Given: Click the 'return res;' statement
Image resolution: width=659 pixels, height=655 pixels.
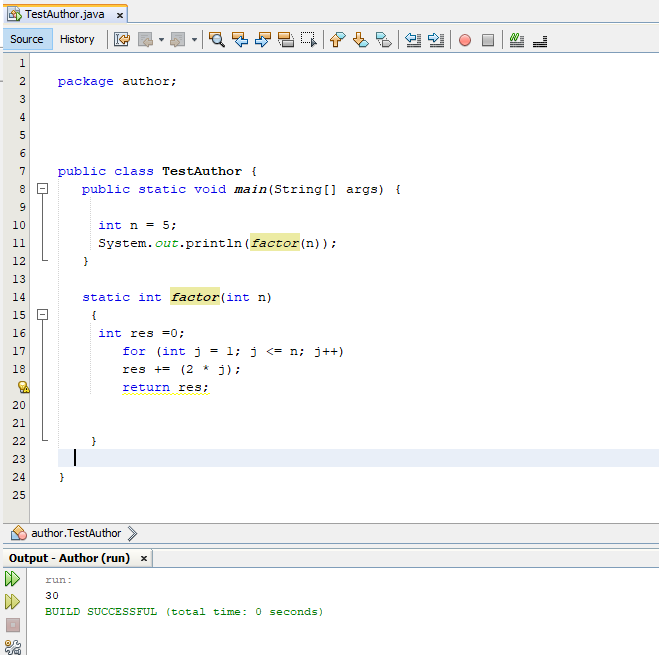Looking at the screenshot, I should 166,387.
